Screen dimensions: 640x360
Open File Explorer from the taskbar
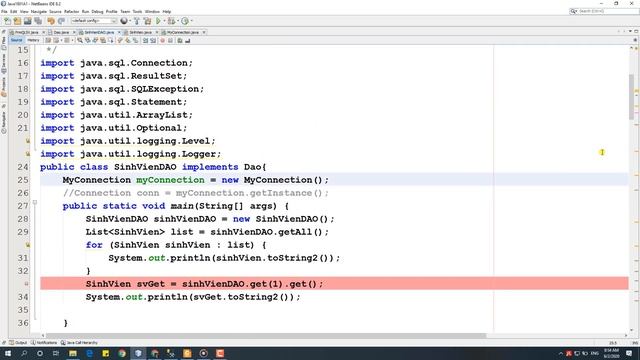tap(73, 353)
